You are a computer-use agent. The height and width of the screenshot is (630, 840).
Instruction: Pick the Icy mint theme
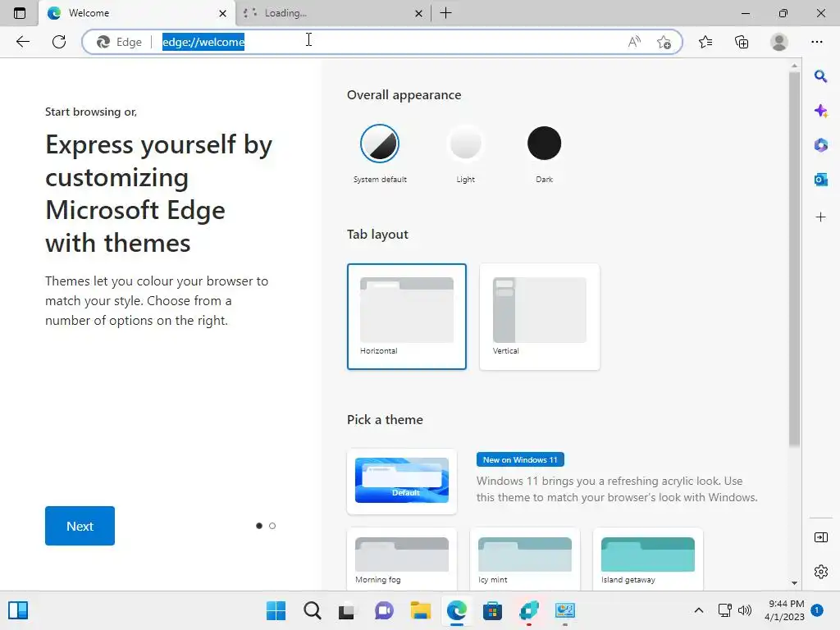coord(525,559)
